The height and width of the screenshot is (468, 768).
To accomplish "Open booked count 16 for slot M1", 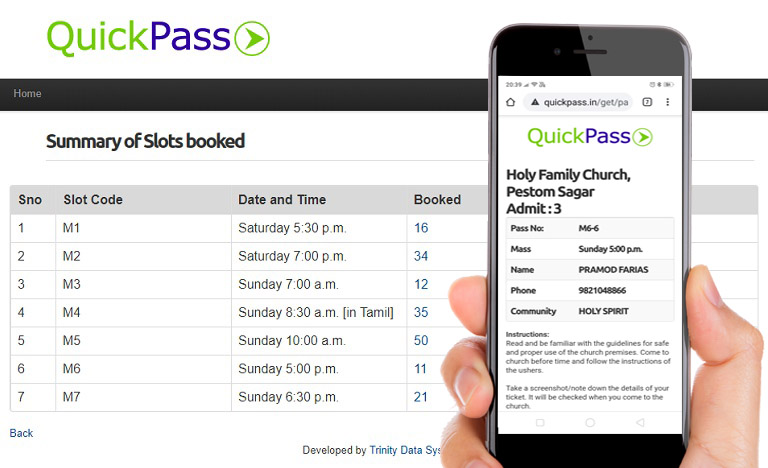I will (x=421, y=228).
